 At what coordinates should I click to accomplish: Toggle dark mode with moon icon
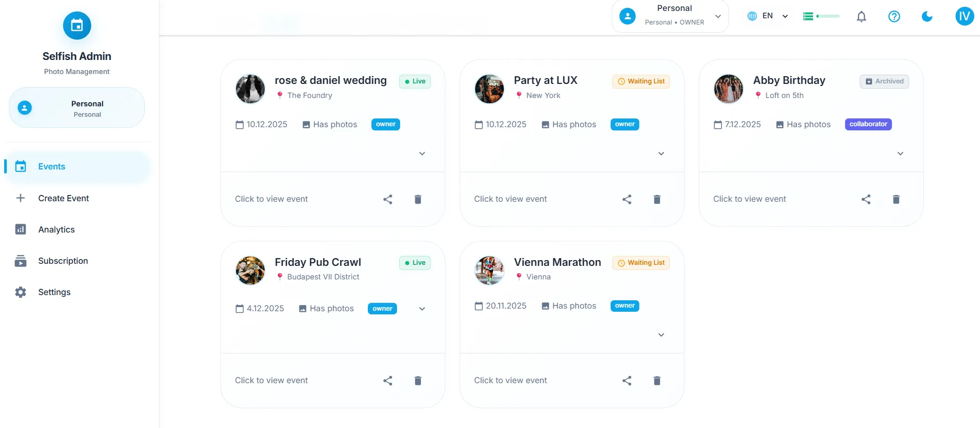click(x=927, y=17)
